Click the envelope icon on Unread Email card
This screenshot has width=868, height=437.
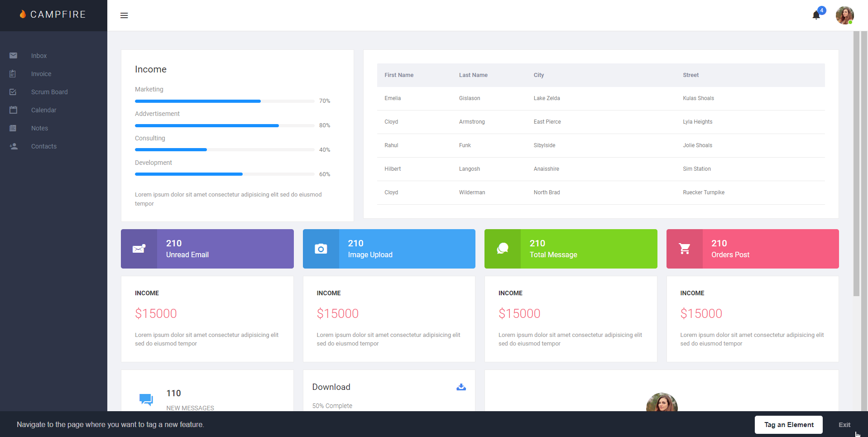click(x=139, y=249)
